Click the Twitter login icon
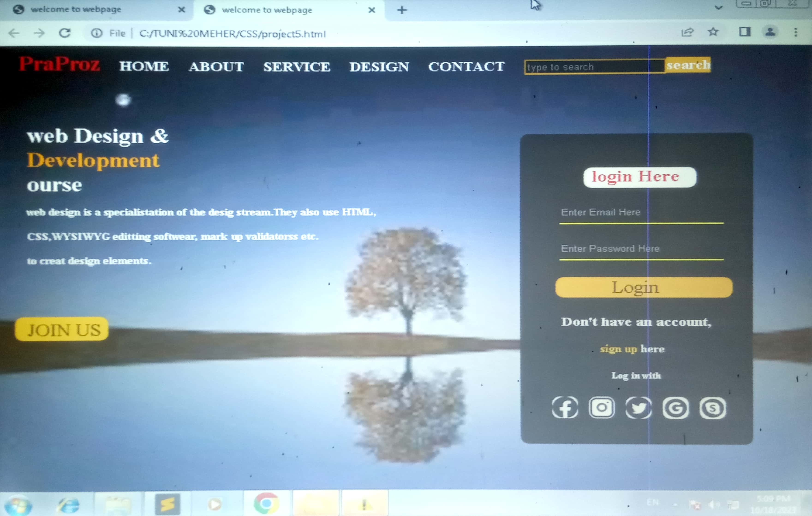812x516 pixels. pos(638,408)
